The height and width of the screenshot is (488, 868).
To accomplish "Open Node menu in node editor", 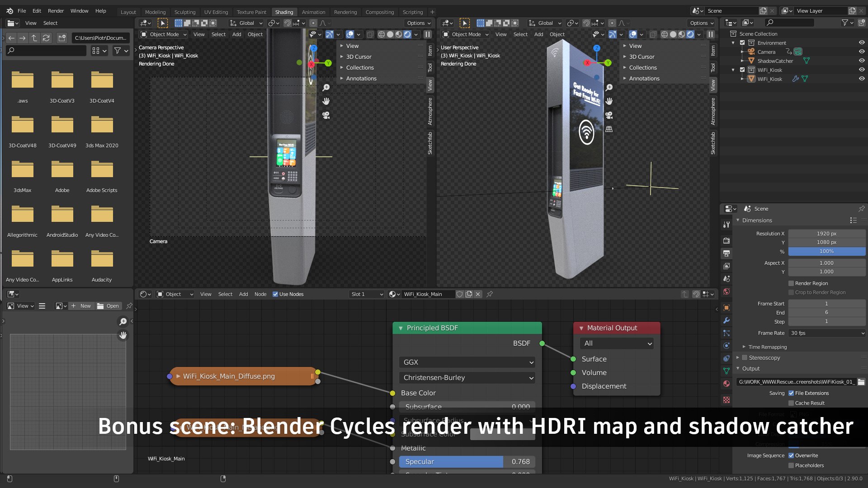I will [260, 294].
